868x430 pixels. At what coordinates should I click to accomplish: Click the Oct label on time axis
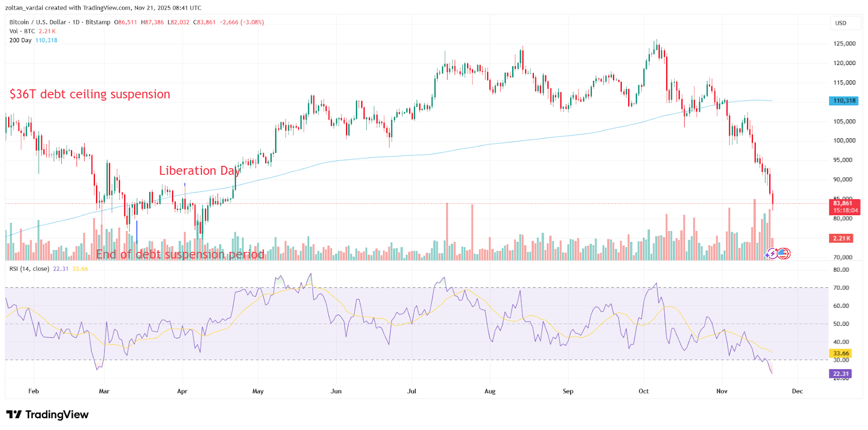coord(643,392)
